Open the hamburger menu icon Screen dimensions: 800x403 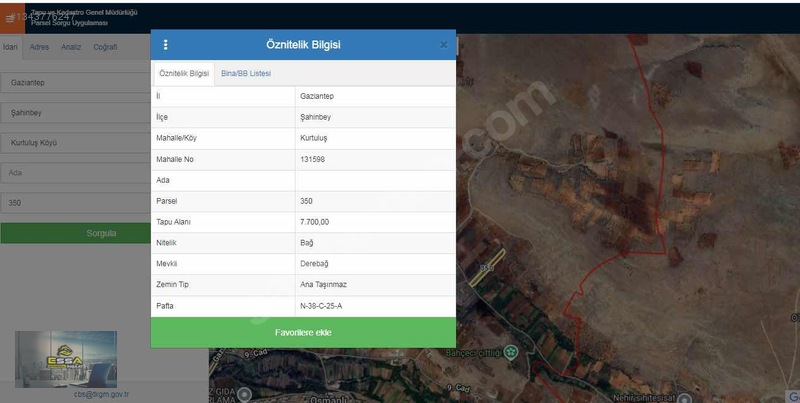10,19
